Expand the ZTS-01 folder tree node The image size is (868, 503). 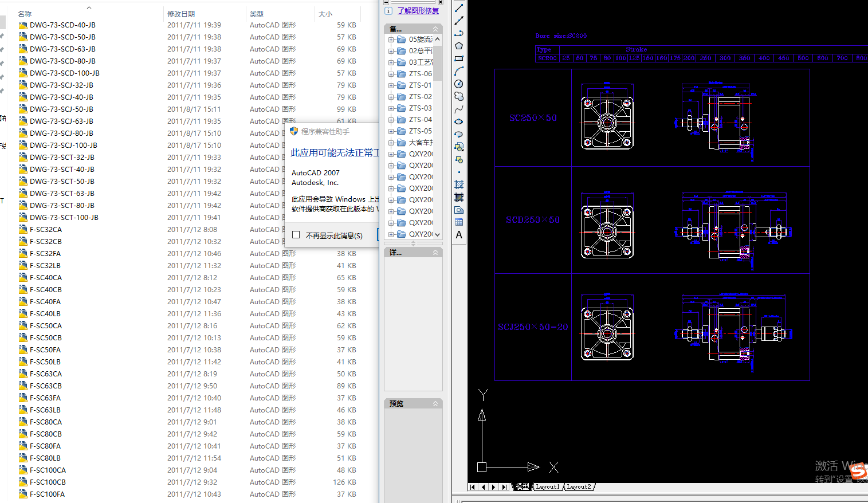[391, 85]
